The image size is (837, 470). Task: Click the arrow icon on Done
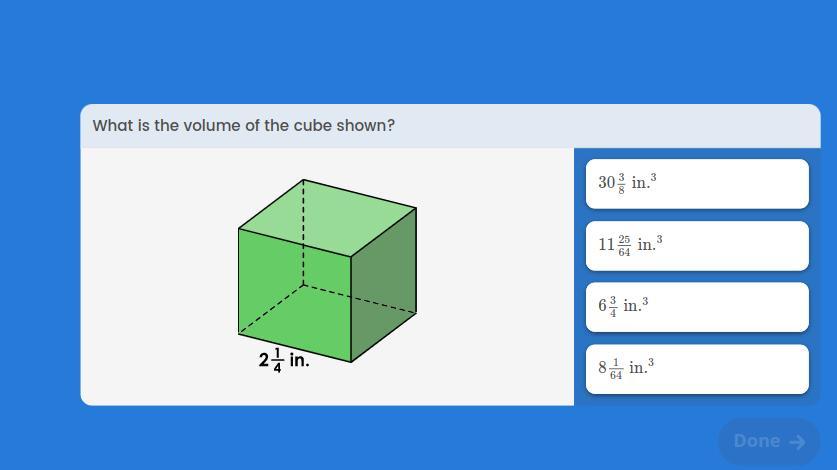point(797,442)
